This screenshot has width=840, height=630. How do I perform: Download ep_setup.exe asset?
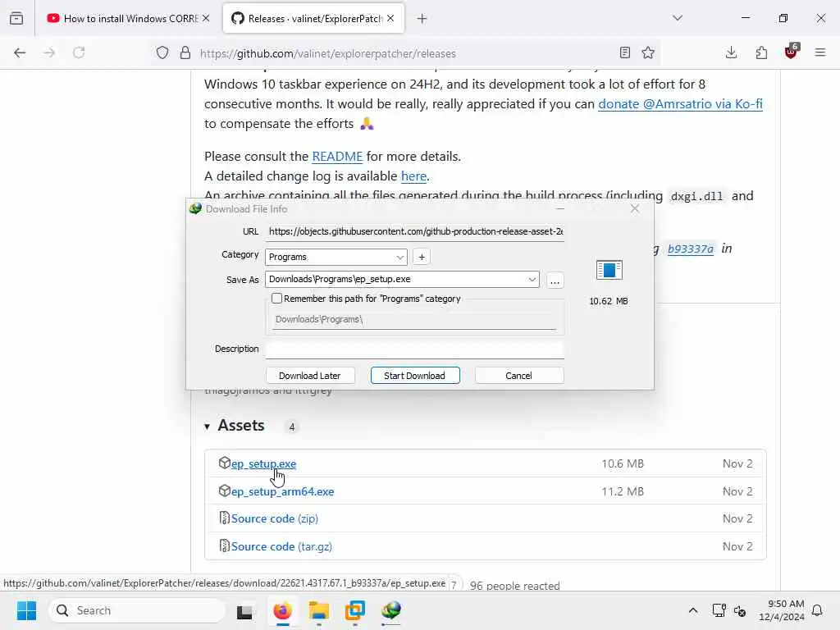tap(263, 463)
